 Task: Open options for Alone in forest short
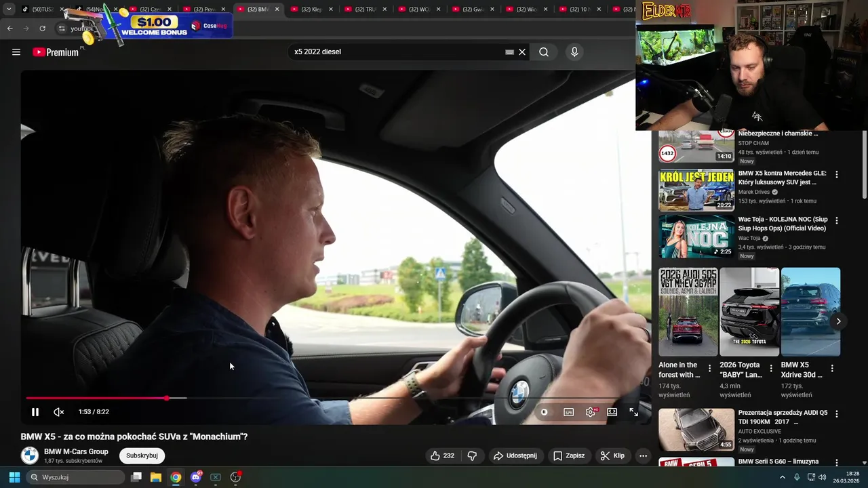pos(710,369)
